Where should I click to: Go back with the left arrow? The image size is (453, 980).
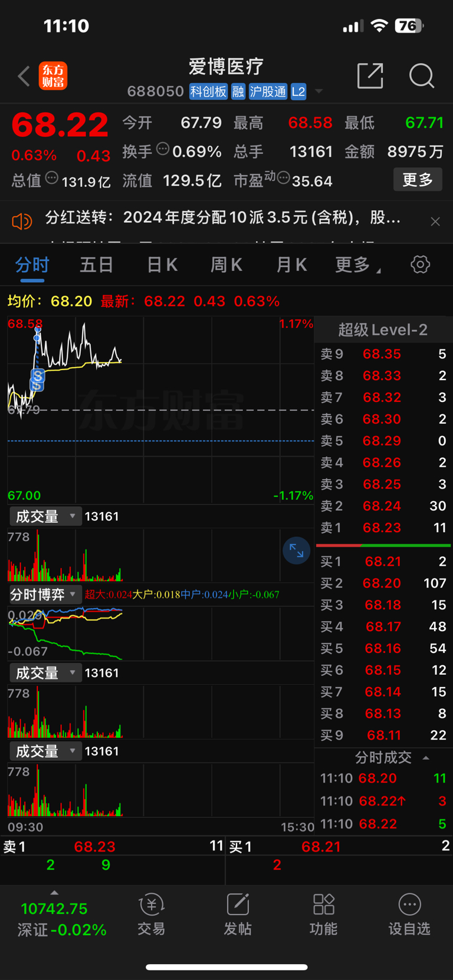tap(24, 77)
